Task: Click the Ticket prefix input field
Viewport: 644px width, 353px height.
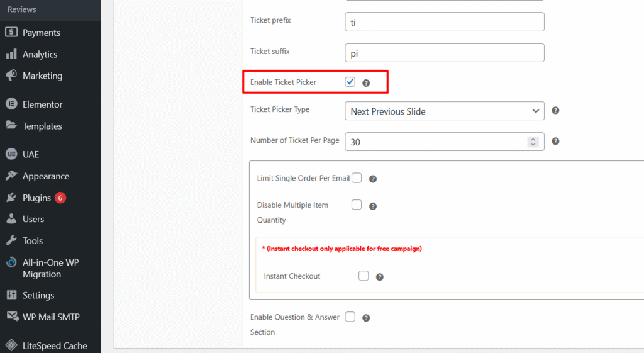Action: pyautogui.click(x=444, y=22)
